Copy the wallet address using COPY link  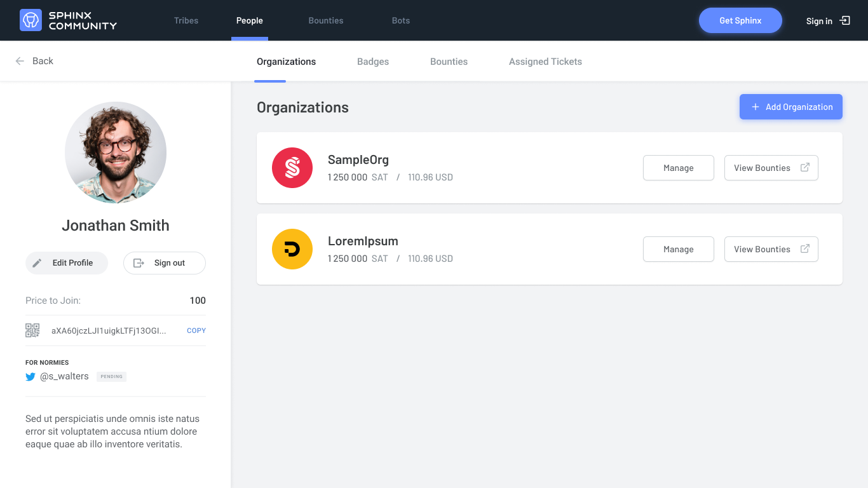pyautogui.click(x=196, y=330)
